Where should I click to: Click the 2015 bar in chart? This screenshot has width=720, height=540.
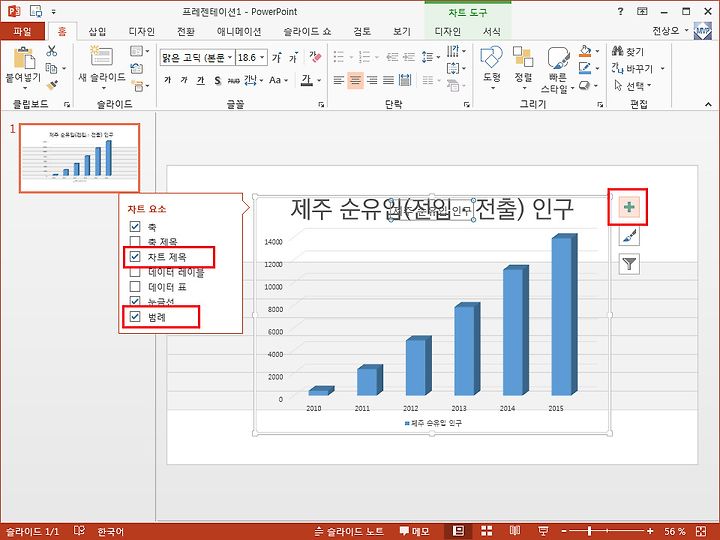pyautogui.click(x=564, y=314)
